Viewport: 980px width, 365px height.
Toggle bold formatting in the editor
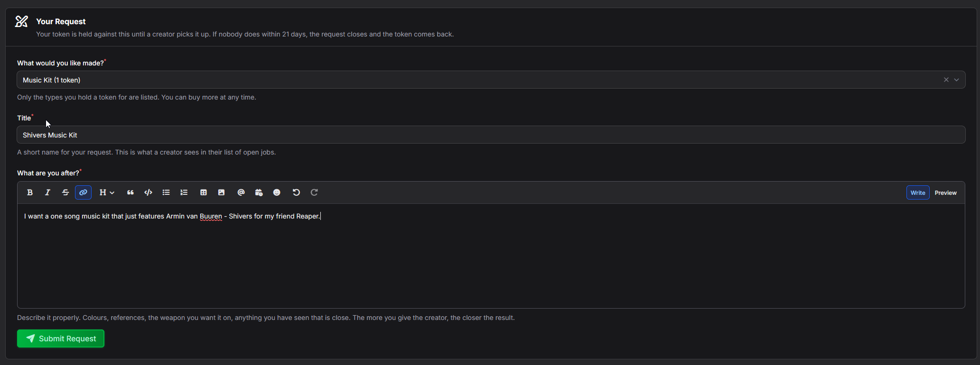(x=30, y=192)
